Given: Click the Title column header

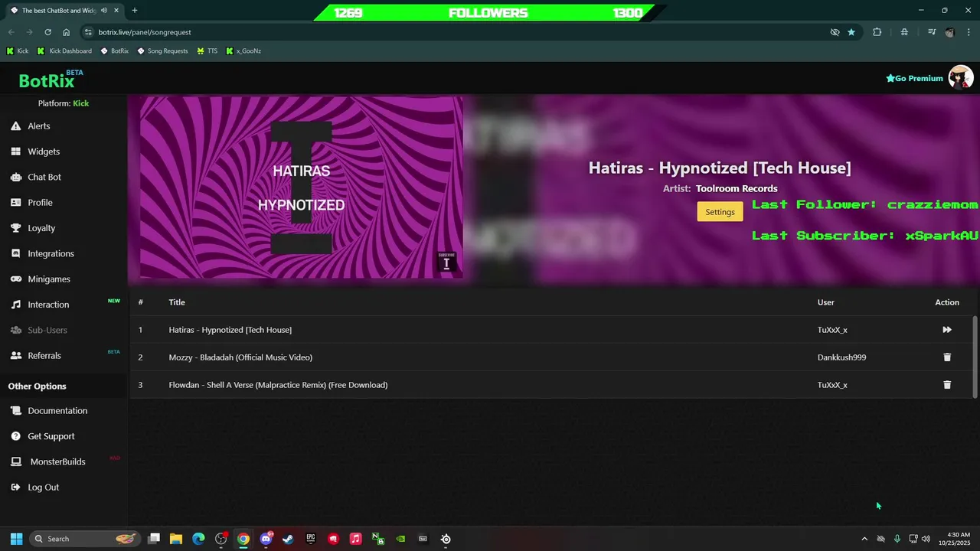Looking at the screenshot, I should (x=177, y=302).
